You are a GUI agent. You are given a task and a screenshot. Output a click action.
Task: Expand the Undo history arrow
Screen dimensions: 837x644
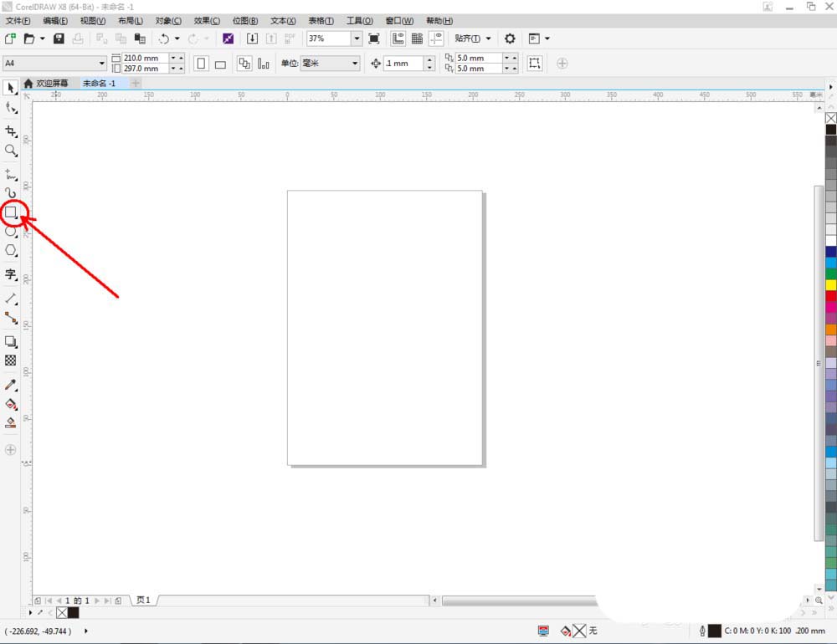pyautogui.click(x=177, y=38)
